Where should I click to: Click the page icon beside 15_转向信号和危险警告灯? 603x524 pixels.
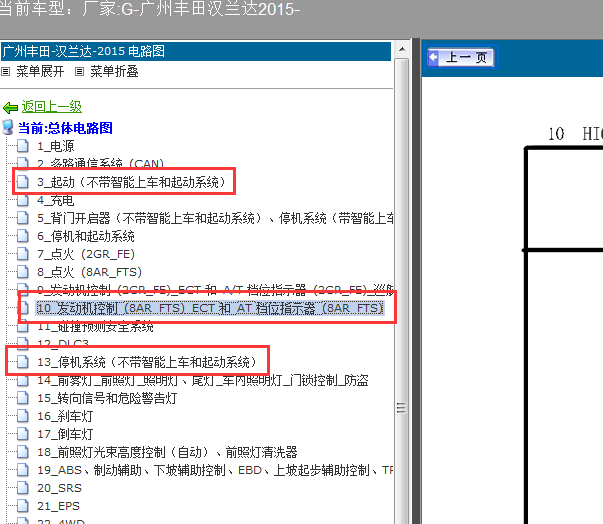tap(23, 398)
